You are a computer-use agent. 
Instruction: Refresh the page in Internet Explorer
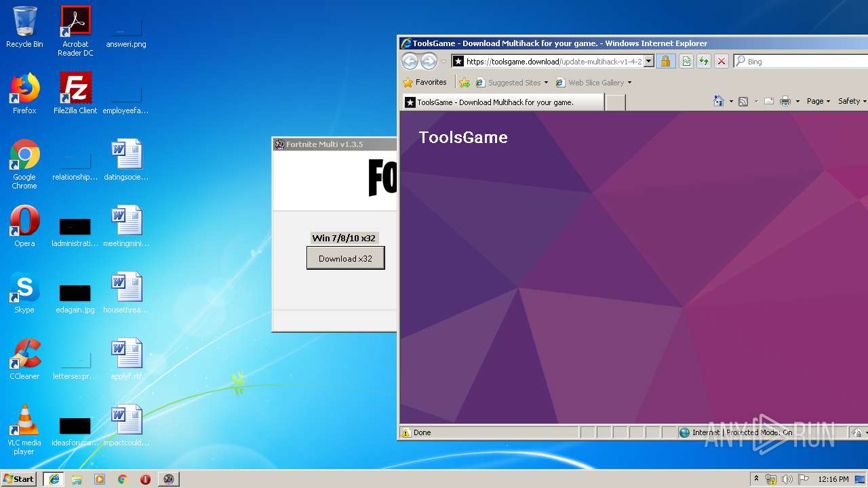[704, 62]
